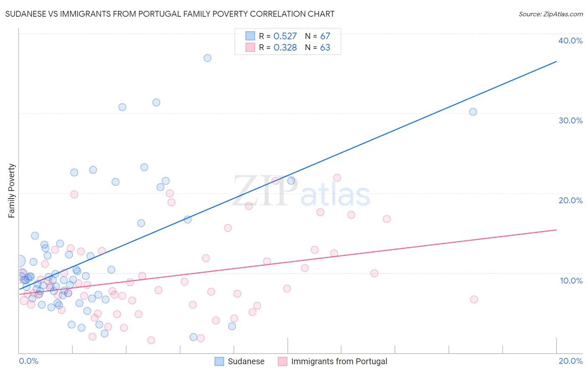Select the 40.0% y-axis label
The height and width of the screenshot is (373, 588).
(570, 41)
